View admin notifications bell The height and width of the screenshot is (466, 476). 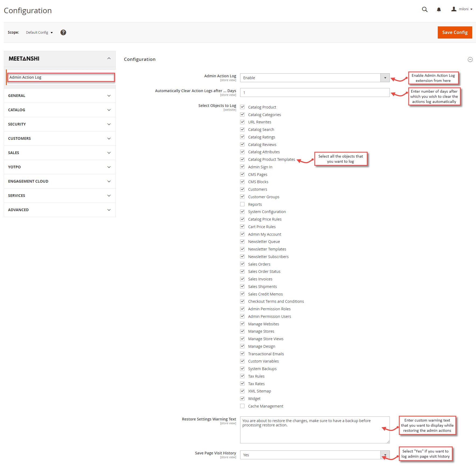pyautogui.click(x=439, y=9)
